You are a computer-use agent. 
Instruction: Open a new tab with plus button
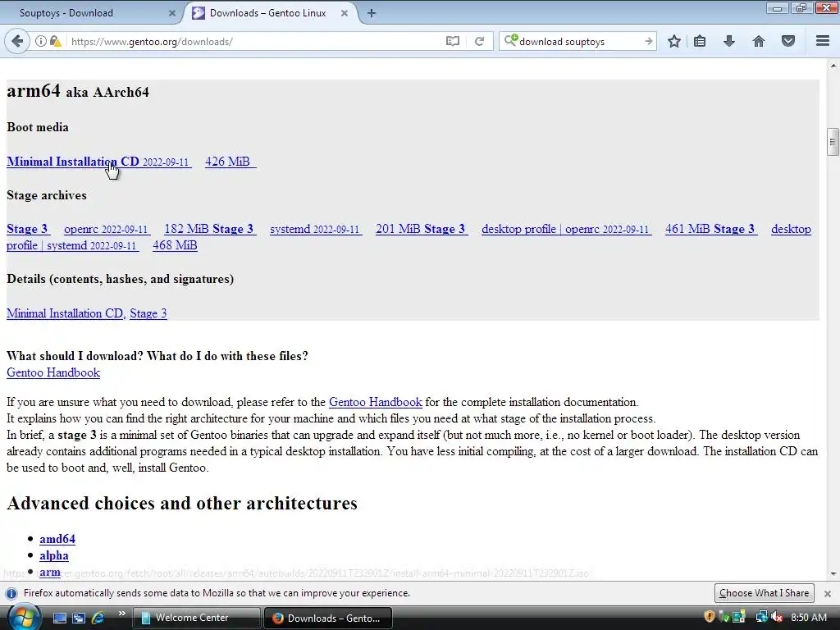372,13
